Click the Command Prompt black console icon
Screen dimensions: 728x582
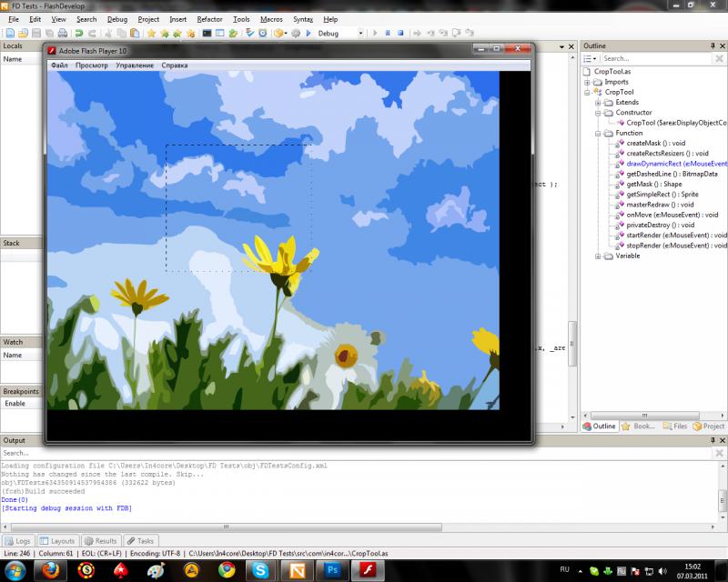[207, 33]
